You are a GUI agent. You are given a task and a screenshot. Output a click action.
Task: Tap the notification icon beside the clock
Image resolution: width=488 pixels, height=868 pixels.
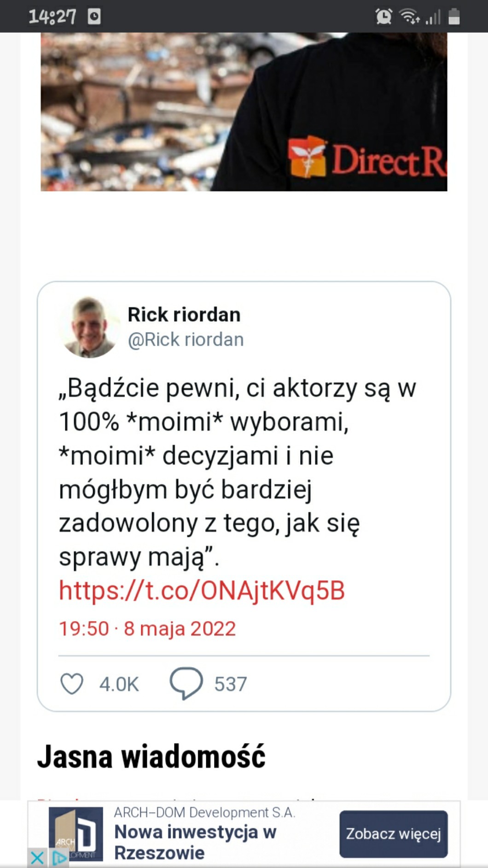click(94, 17)
